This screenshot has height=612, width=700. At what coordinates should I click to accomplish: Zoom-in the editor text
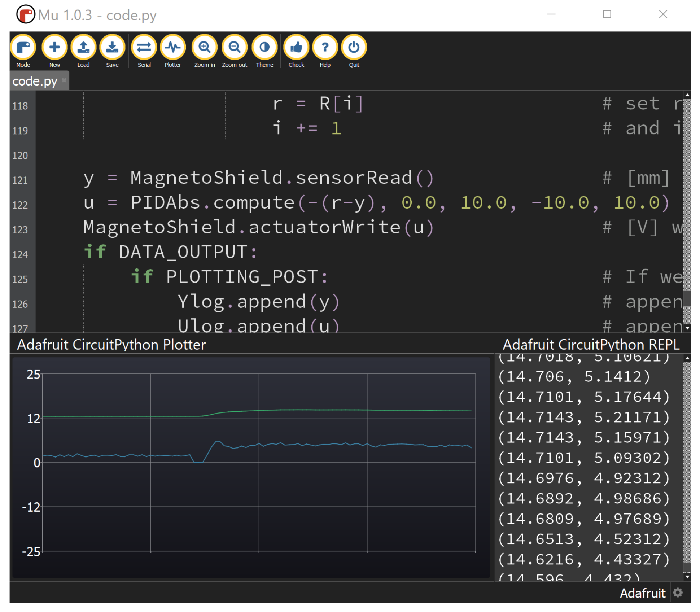(x=205, y=48)
